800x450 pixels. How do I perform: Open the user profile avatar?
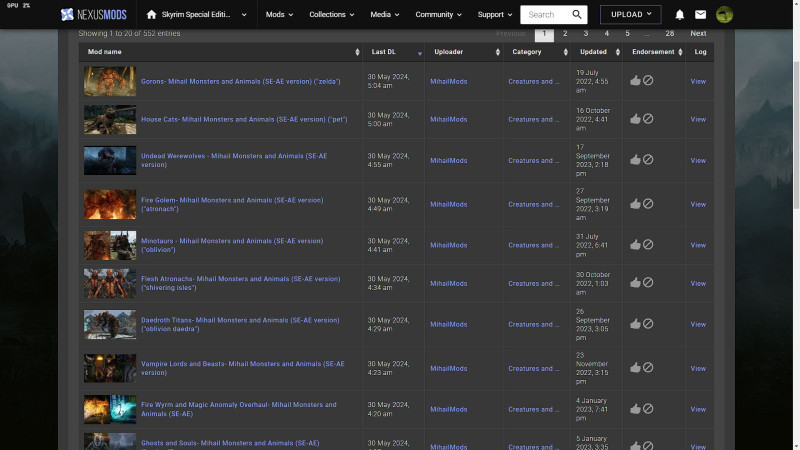(724, 15)
